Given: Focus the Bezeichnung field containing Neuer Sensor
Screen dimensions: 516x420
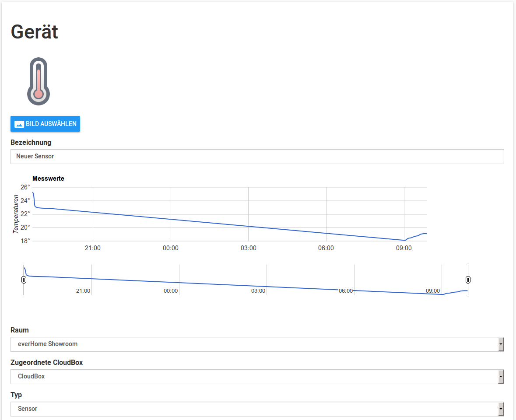Looking at the screenshot, I should [257, 157].
